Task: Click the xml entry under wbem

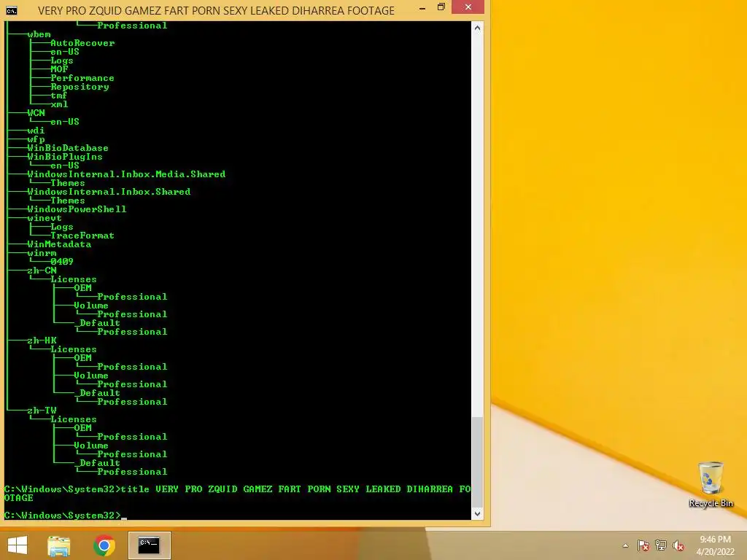Action: click(59, 104)
